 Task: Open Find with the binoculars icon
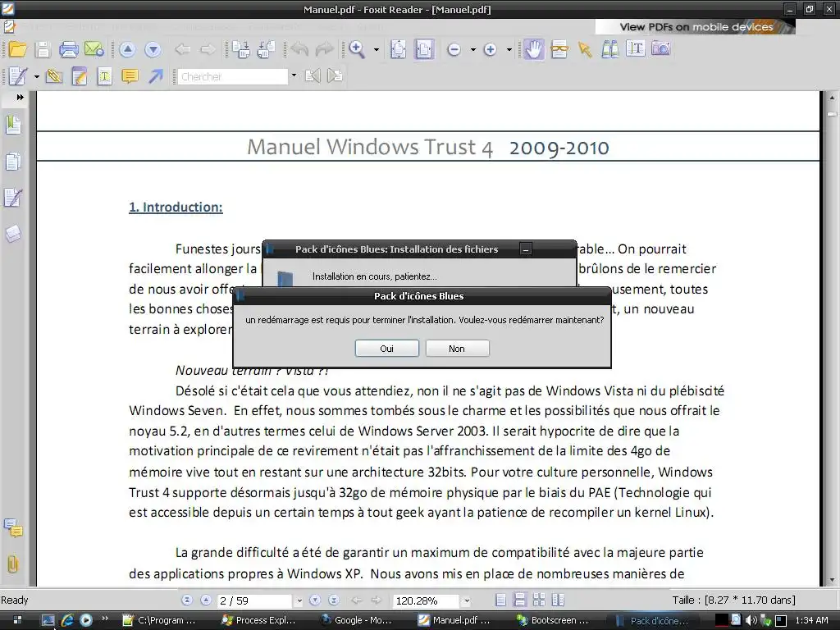pyautogui.click(x=610, y=49)
